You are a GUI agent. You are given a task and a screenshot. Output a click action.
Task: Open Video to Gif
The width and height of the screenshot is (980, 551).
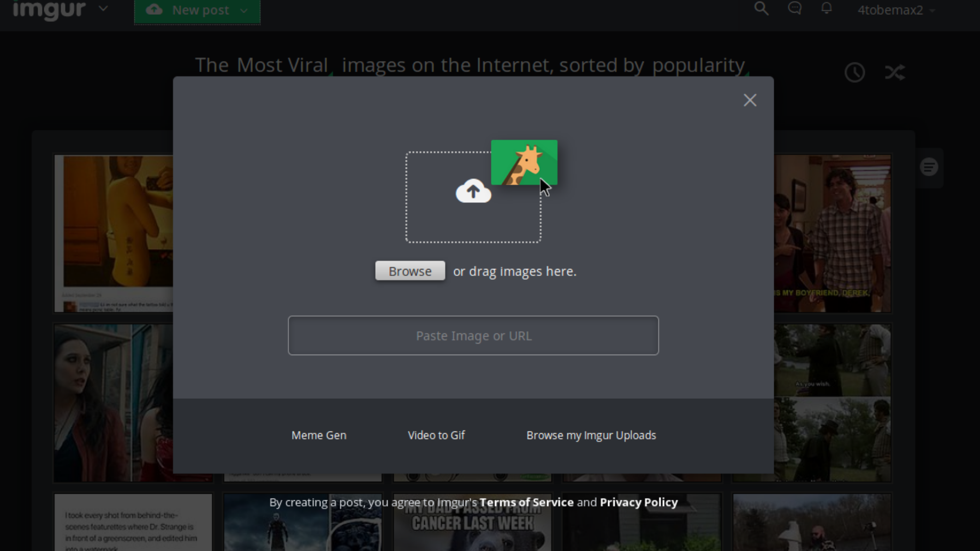click(436, 435)
